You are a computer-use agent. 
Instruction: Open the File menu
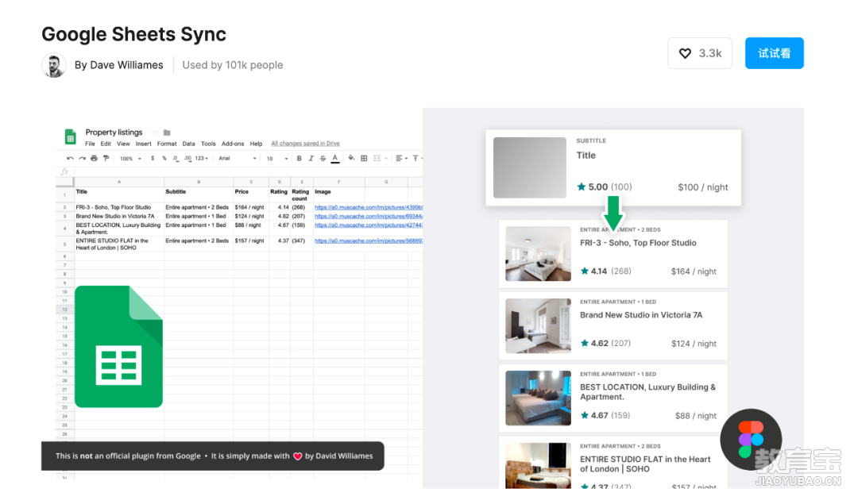tap(90, 144)
